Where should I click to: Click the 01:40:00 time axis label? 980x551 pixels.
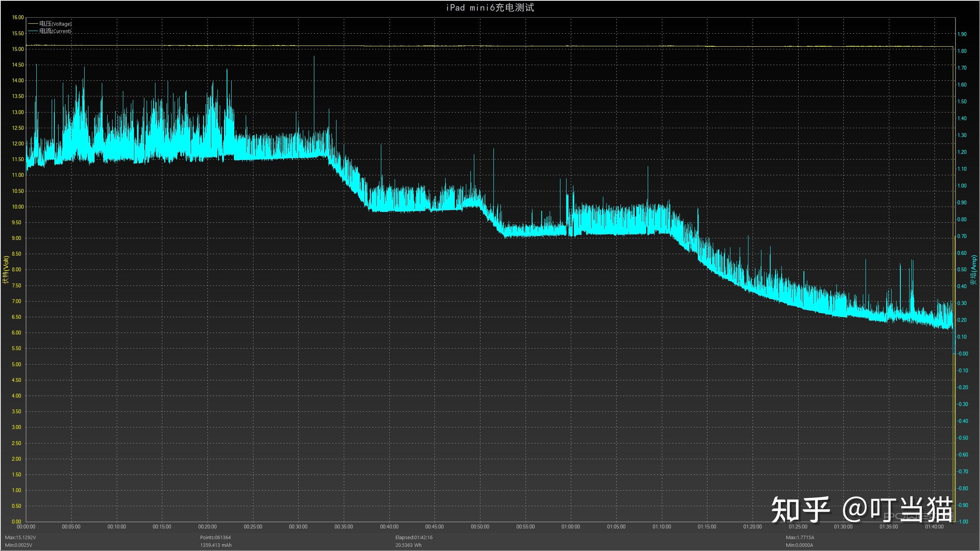click(x=934, y=527)
